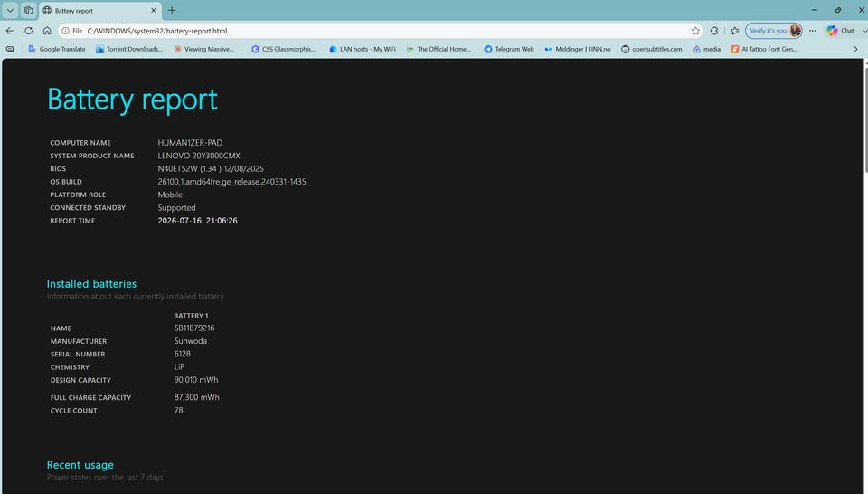Screen dimensions: 868x494
Task: Close the Battery report tab
Action: click(154, 11)
